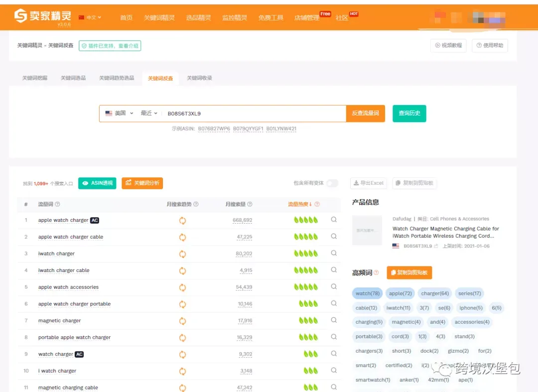Select the charger(64) keyword tag
538x392 pixels.
click(x=435, y=293)
